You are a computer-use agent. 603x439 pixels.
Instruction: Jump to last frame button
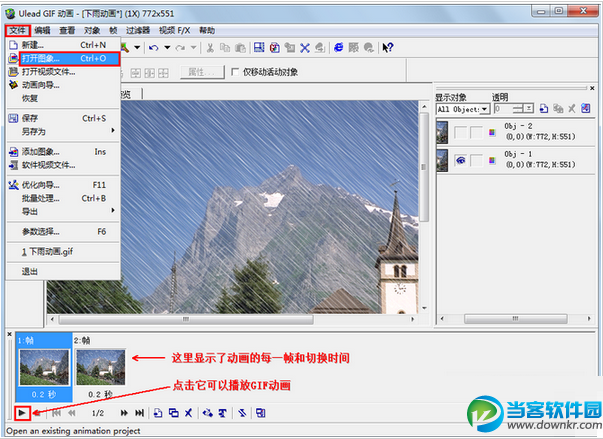pos(140,413)
